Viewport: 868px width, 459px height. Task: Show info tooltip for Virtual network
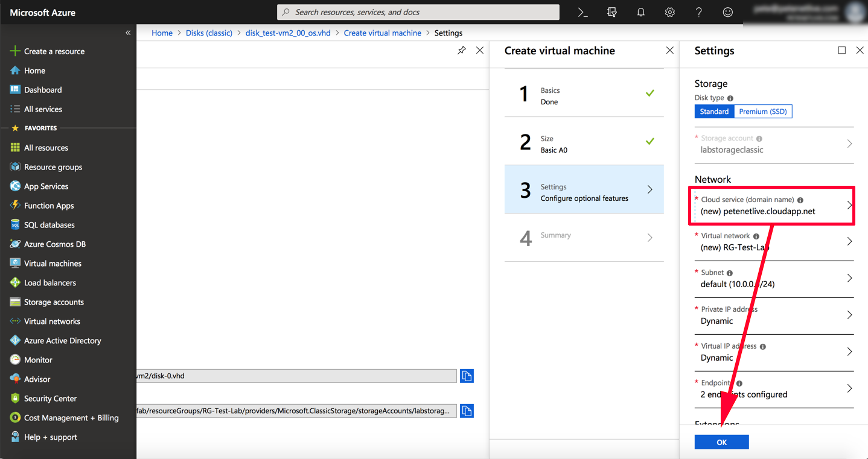pyautogui.click(x=756, y=236)
